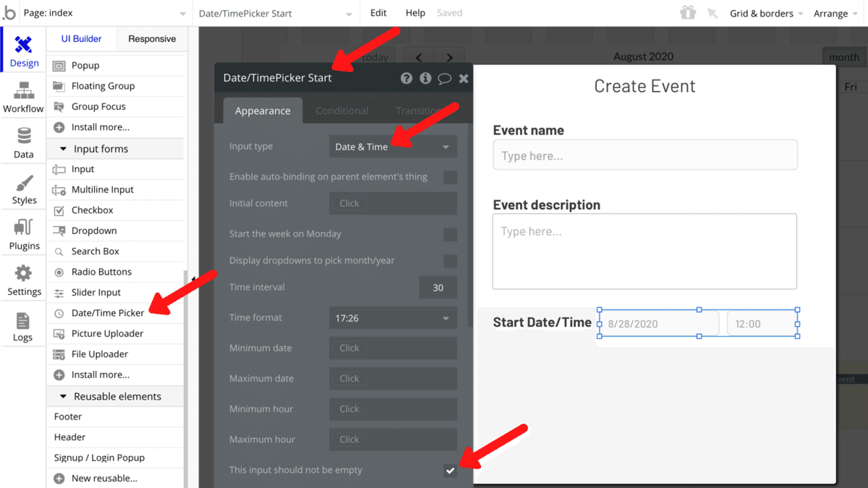Add a Date/Time Picker element
The image size is (868, 488).
click(115, 313)
